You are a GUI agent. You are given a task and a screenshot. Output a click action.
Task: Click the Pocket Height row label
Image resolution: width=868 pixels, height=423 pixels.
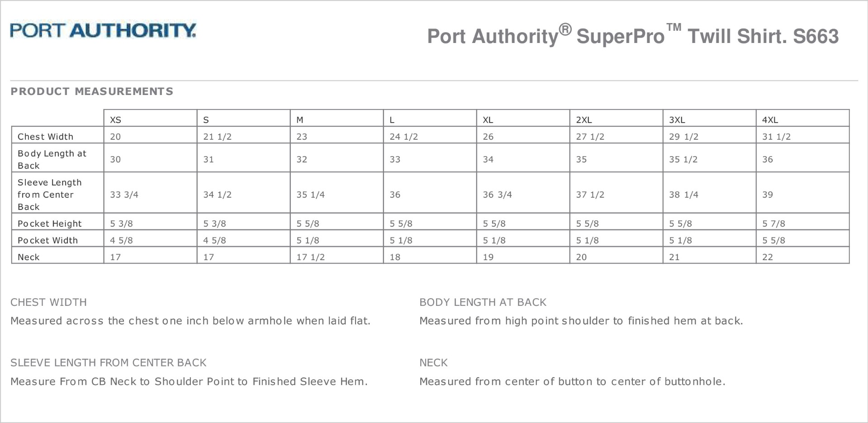point(49,223)
